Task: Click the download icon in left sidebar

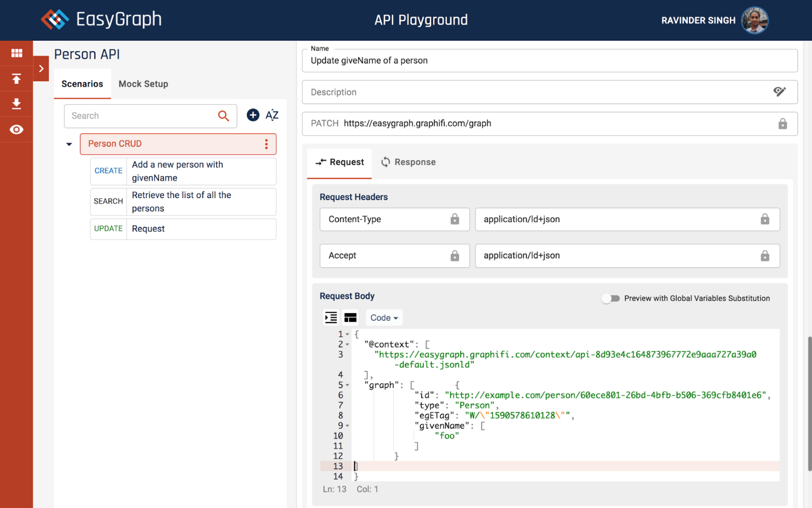Action: coord(16,104)
